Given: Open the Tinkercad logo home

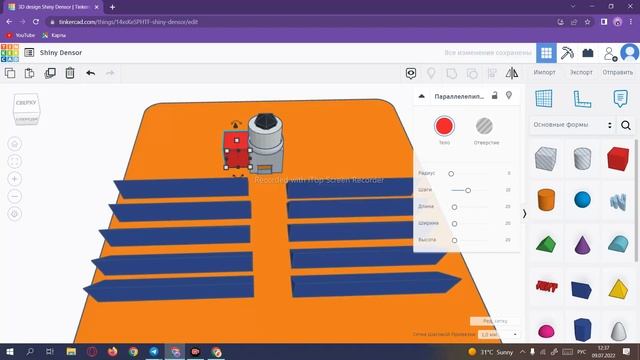Looking at the screenshot, I should [10, 53].
